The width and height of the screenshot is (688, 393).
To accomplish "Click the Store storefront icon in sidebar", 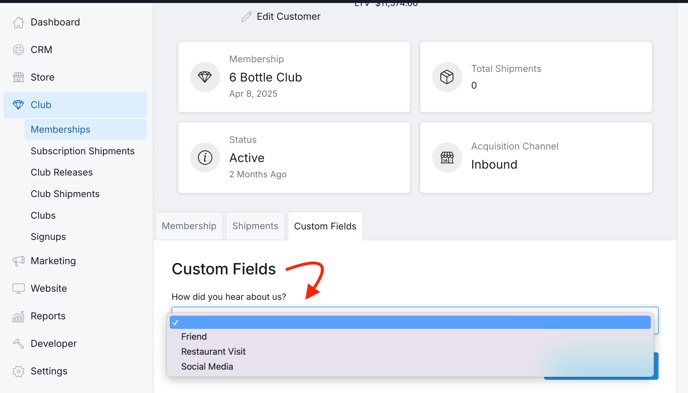I will pyautogui.click(x=18, y=78).
